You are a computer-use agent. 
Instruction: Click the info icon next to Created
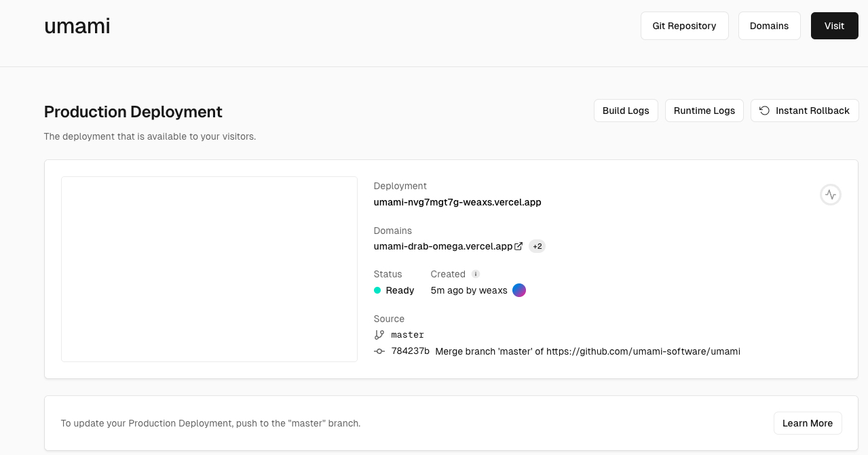[476, 274]
